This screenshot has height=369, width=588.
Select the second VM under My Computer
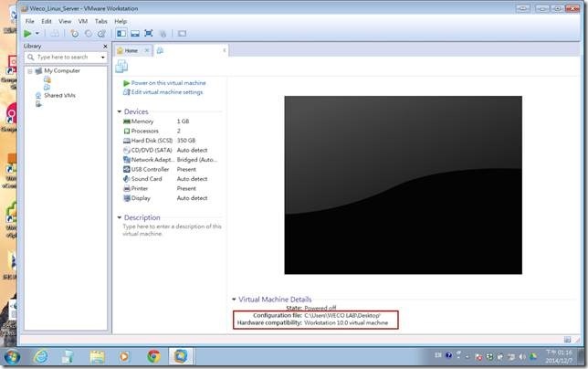coord(47,87)
